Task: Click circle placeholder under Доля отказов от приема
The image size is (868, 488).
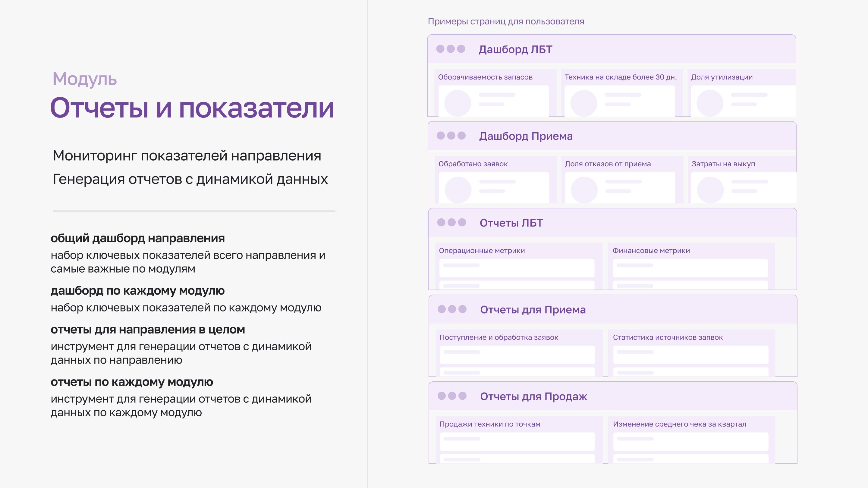Action: [584, 190]
